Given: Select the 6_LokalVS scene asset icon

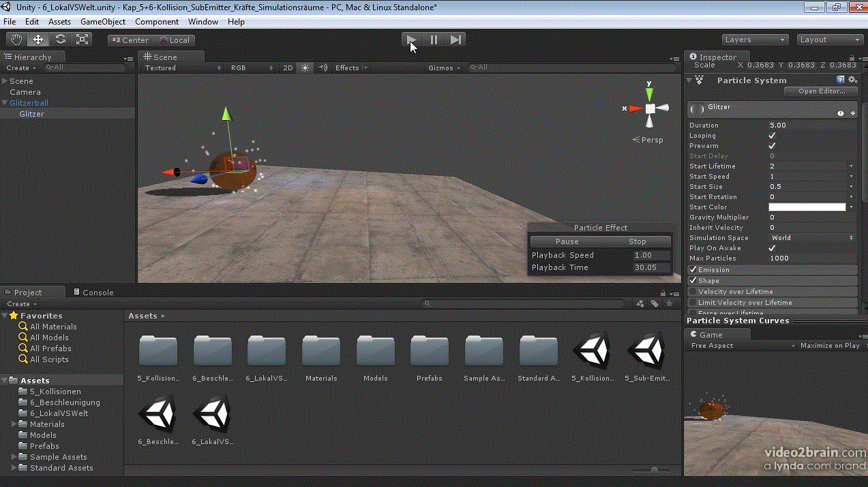Looking at the screenshot, I should point(212,414).
